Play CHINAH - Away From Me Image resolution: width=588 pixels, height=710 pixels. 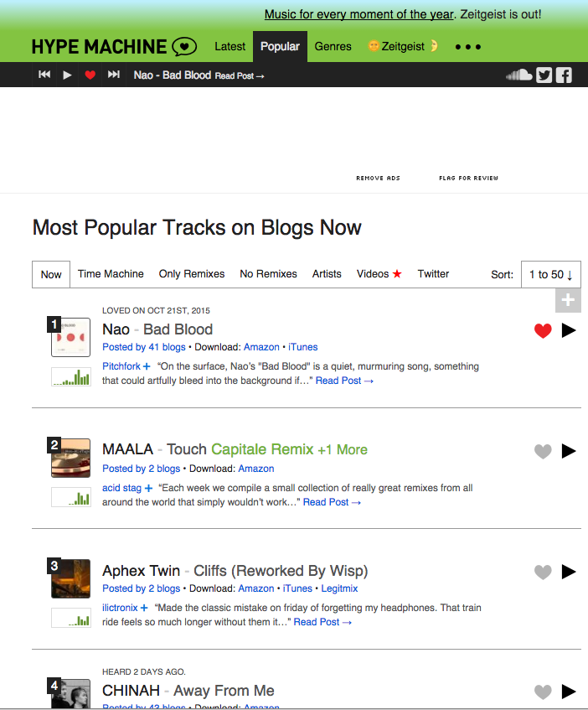coord(569,692)
